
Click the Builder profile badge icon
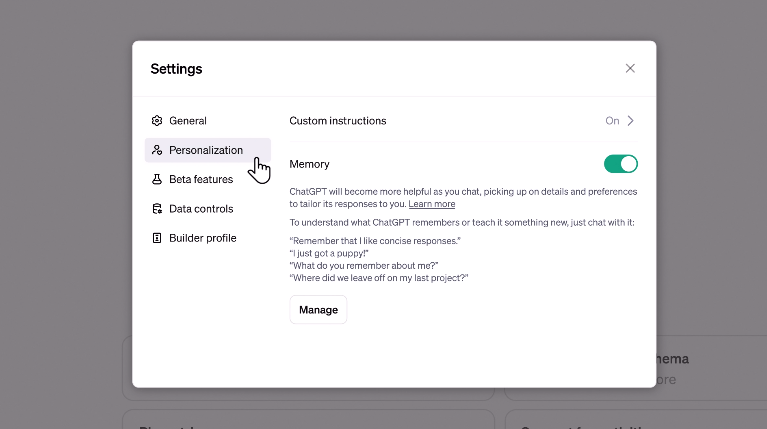[157, 238]
